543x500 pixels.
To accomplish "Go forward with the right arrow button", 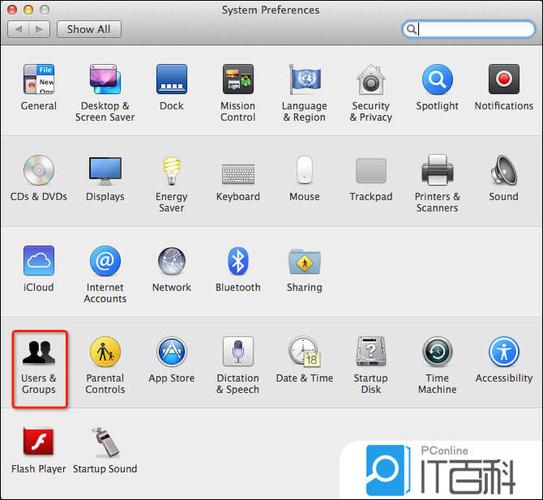I will coord(39,29).
